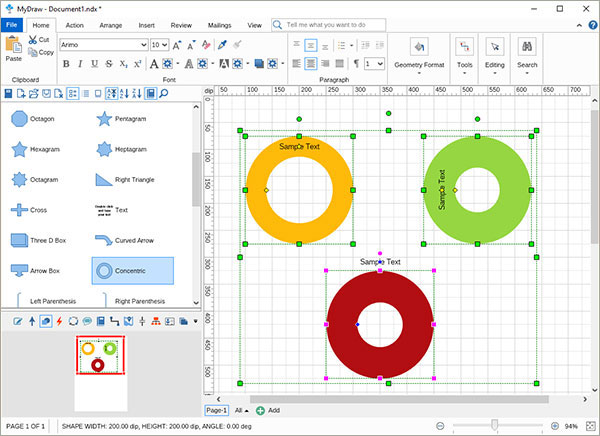Select the Right Triangle shape

pyautogui.click(x=104, y=180)
